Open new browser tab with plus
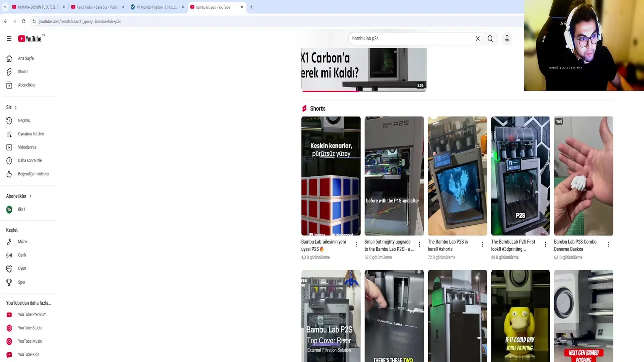The width and height of the screenshot is (644, 362). [251, 7]
